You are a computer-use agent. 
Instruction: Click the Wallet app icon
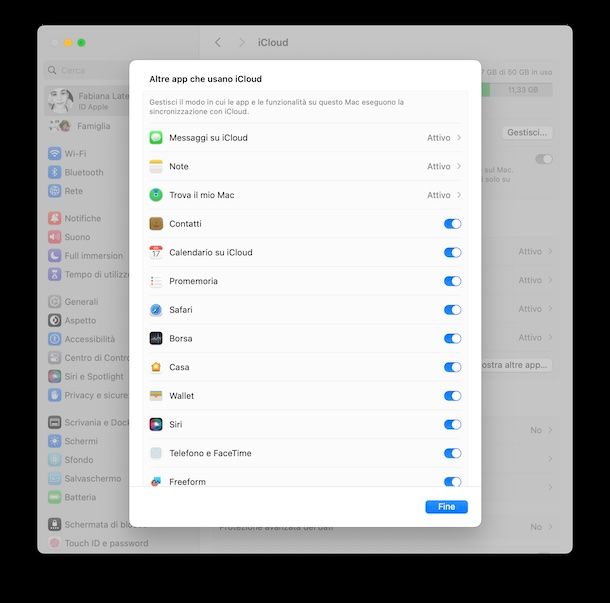click(x=156, y=396)
